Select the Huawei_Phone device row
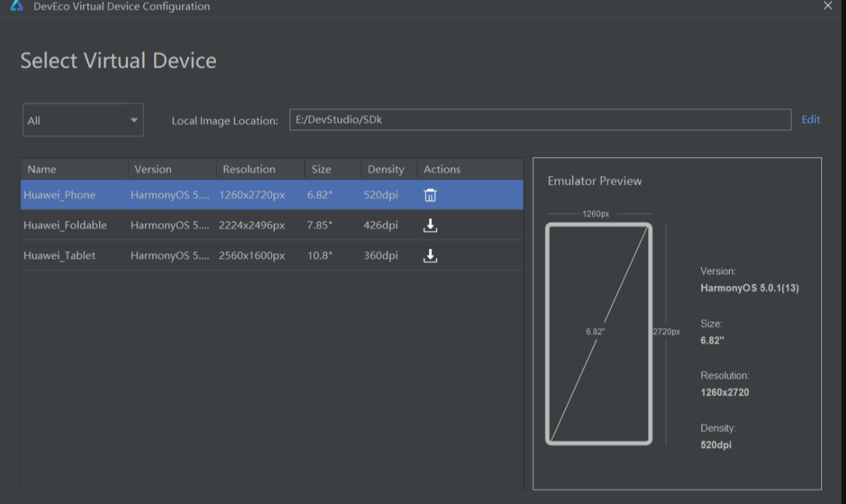Screen dimensions: 846x504 (x=272, y=195)
